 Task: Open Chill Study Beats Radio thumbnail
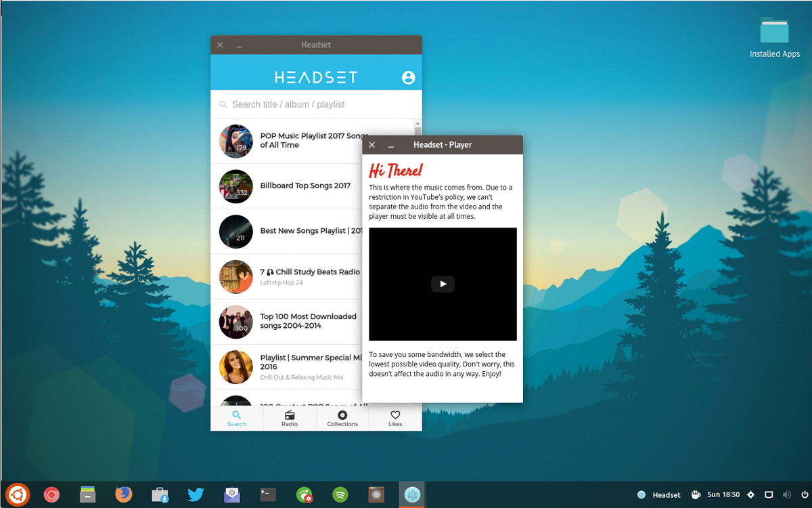click(x=236, y=276)
